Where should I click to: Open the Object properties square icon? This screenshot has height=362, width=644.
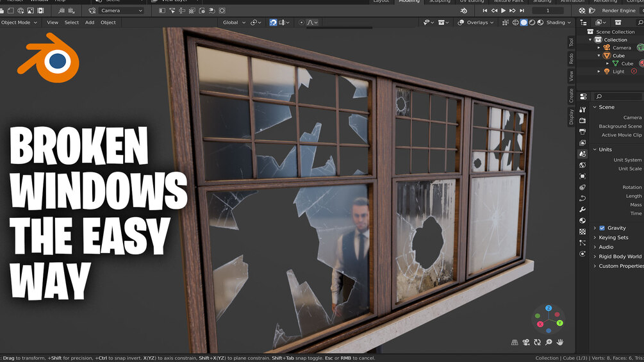[x=582, y=176]
